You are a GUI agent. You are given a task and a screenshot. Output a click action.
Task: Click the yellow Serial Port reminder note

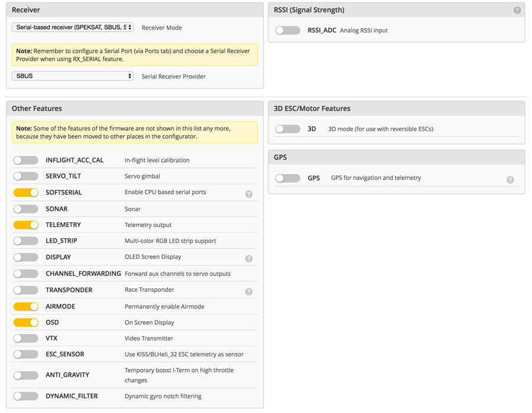coord(135,54)
